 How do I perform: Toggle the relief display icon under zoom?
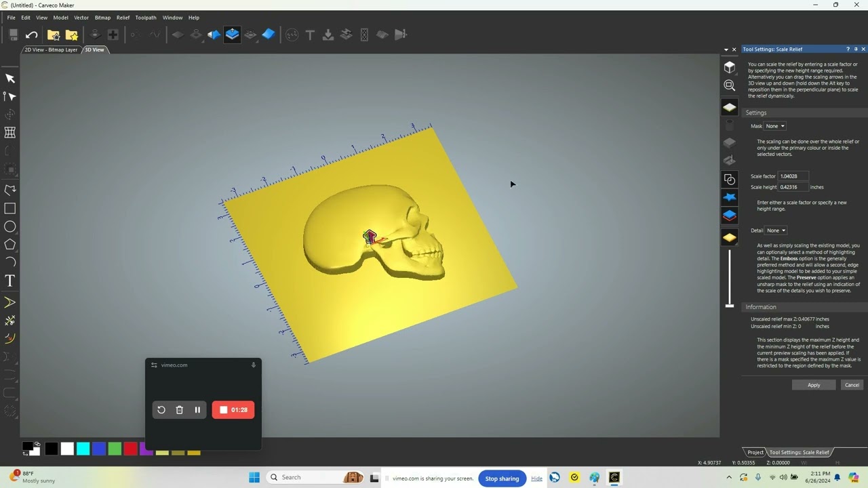click(730, 107)
